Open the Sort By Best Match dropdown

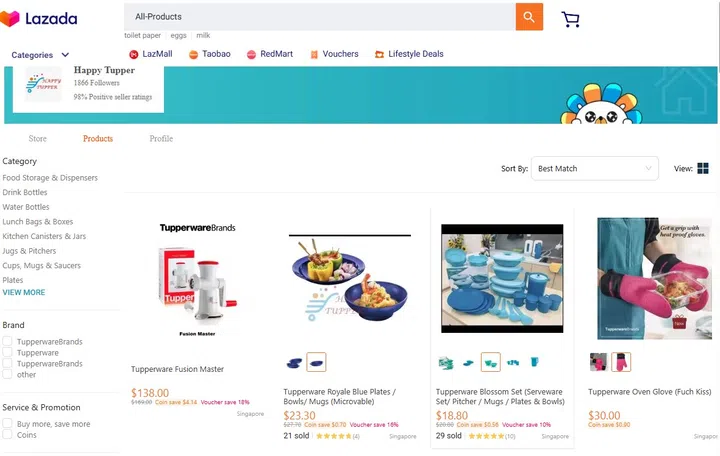coord(595,169)
